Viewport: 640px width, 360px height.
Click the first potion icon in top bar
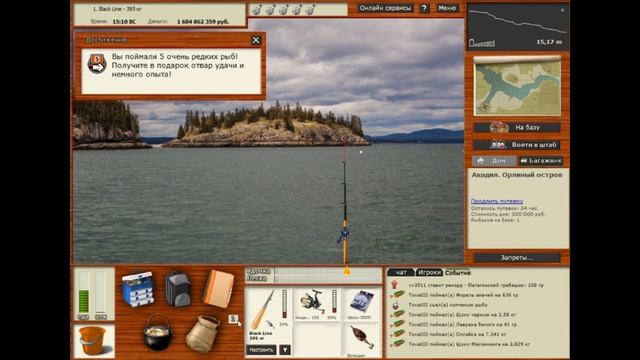tap(256, 9)
